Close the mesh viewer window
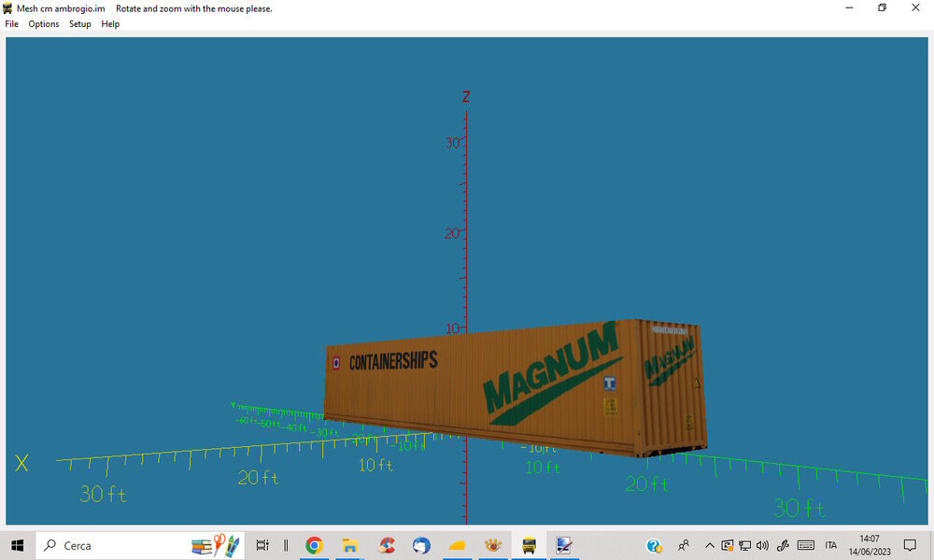This screenshot has width=934, height=560. [x=915, y=7]
